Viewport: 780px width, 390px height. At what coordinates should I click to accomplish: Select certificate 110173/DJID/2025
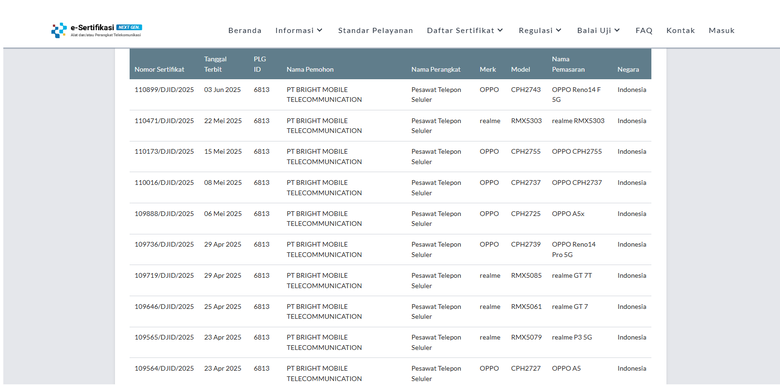(164, 152)
